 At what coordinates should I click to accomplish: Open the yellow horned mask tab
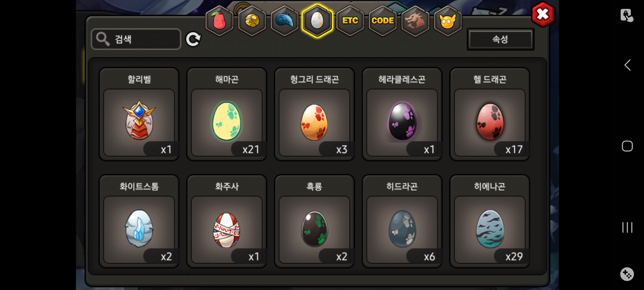pyautogui.click(x=448, y=21)
